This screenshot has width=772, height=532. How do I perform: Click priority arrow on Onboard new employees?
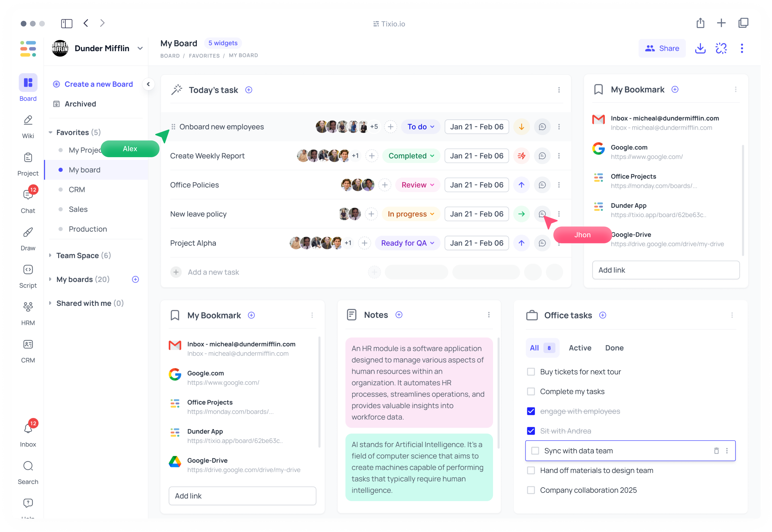coord(521,127)
